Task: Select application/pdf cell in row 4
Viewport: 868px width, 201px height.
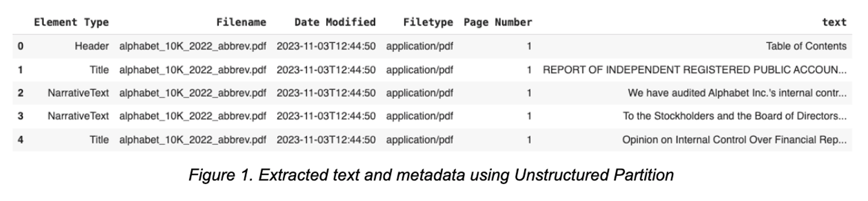Action: click(x=420, y=140)
